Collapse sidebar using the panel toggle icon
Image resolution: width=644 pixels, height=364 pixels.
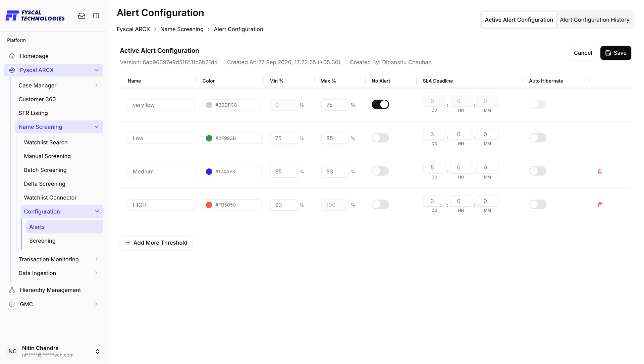96,16
